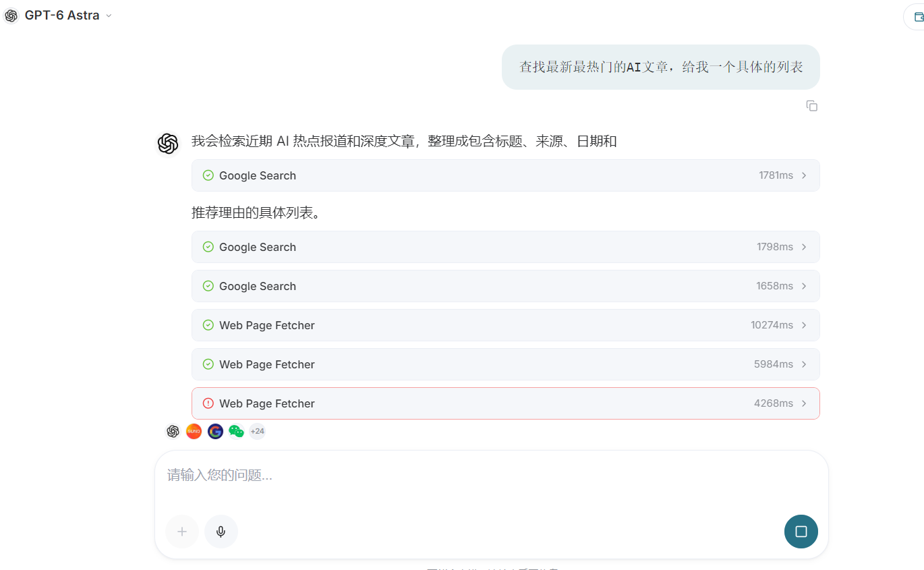Click the 4268ms duration text
Screen dimensions: 924x570
coord(774,403)
